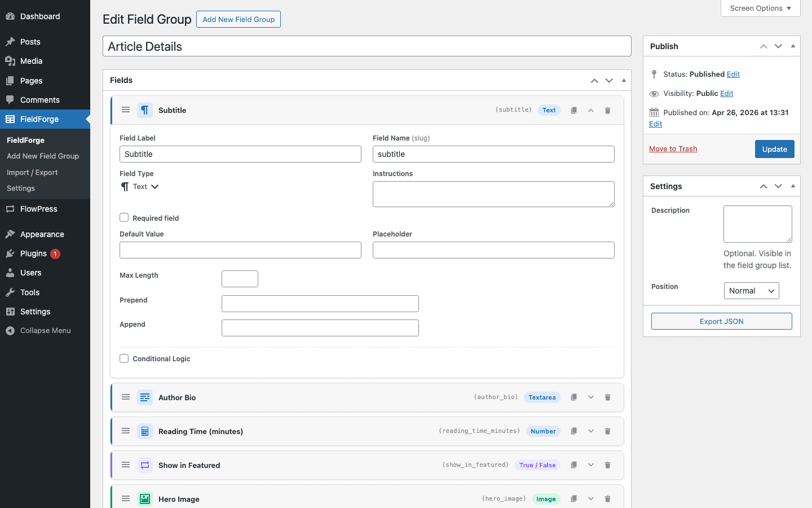Click the Placeholder input
This screenshot has width=812, height=508.
tap(493, 250)
